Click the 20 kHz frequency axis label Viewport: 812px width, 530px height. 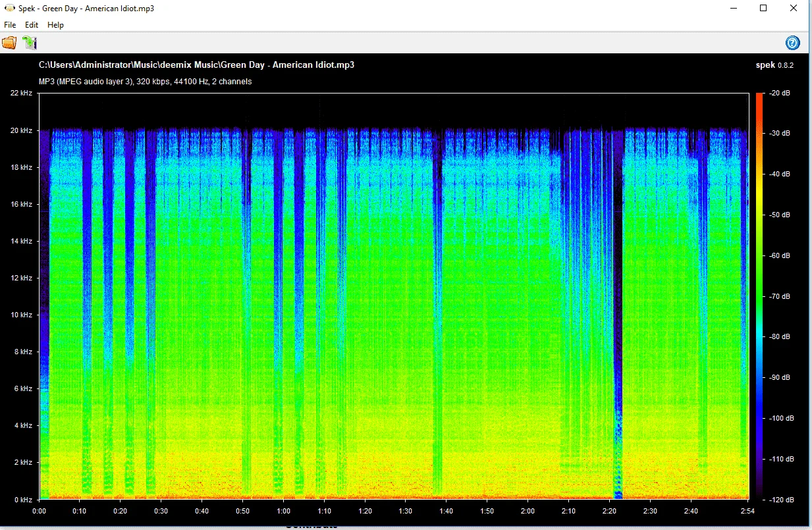click(21, 130)
